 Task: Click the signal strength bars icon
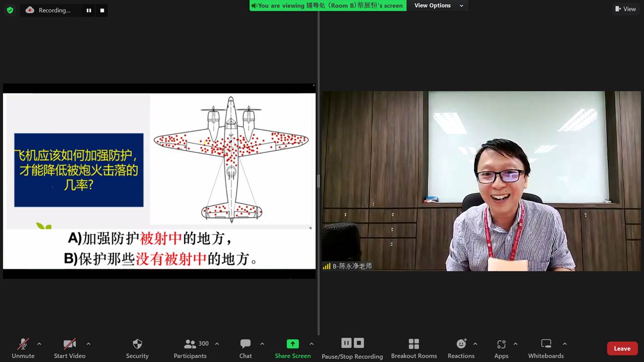click(x=327, y=266)
